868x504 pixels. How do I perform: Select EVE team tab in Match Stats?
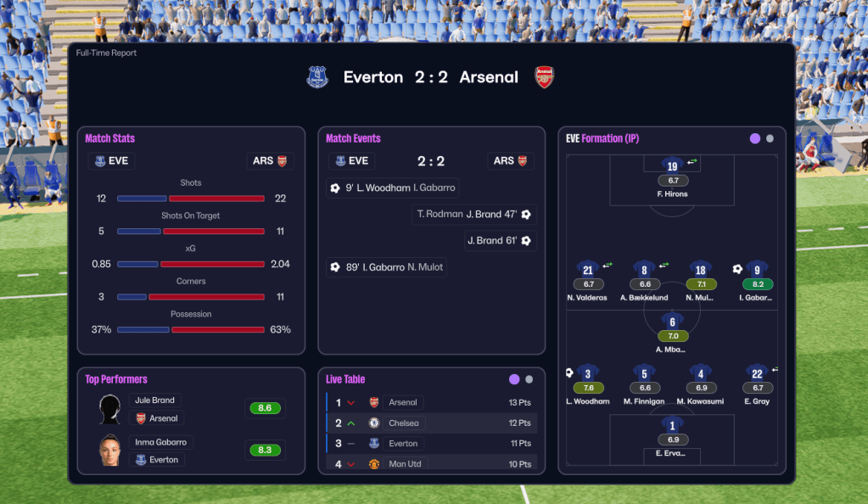click(111, 160)
